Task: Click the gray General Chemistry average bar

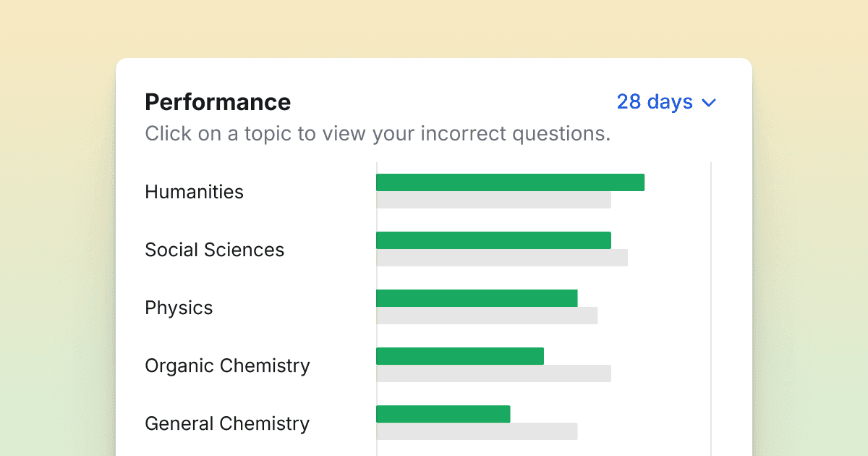Action: [x=477, y=431]
